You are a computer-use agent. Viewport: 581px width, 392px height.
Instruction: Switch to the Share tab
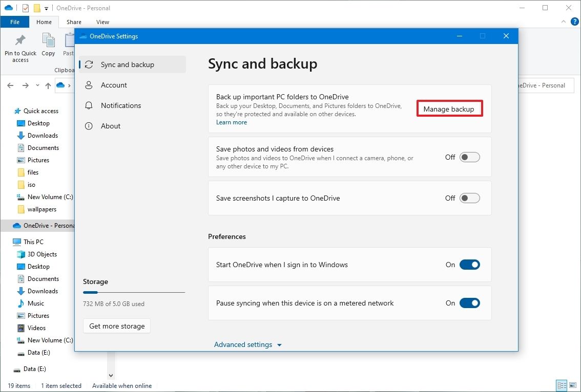74,22
